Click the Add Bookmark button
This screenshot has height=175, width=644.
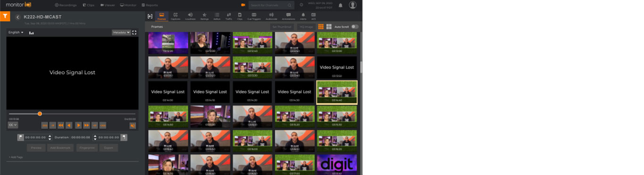click(x=60, y=148)
